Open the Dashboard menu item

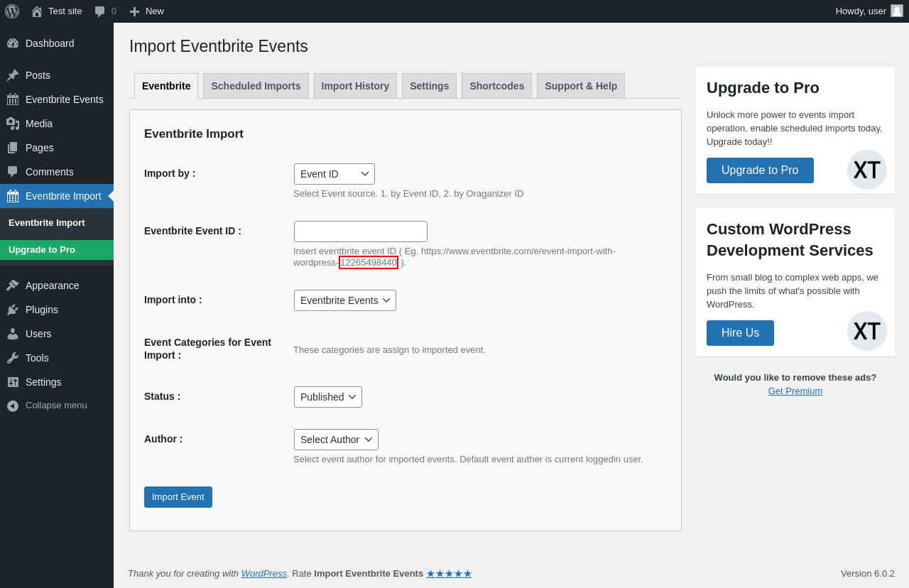(57, 43)
